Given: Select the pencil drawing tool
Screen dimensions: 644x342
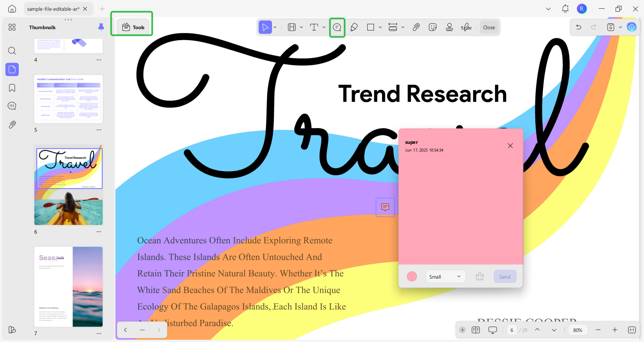Looking at the screenshot, I should click(354, 27).
